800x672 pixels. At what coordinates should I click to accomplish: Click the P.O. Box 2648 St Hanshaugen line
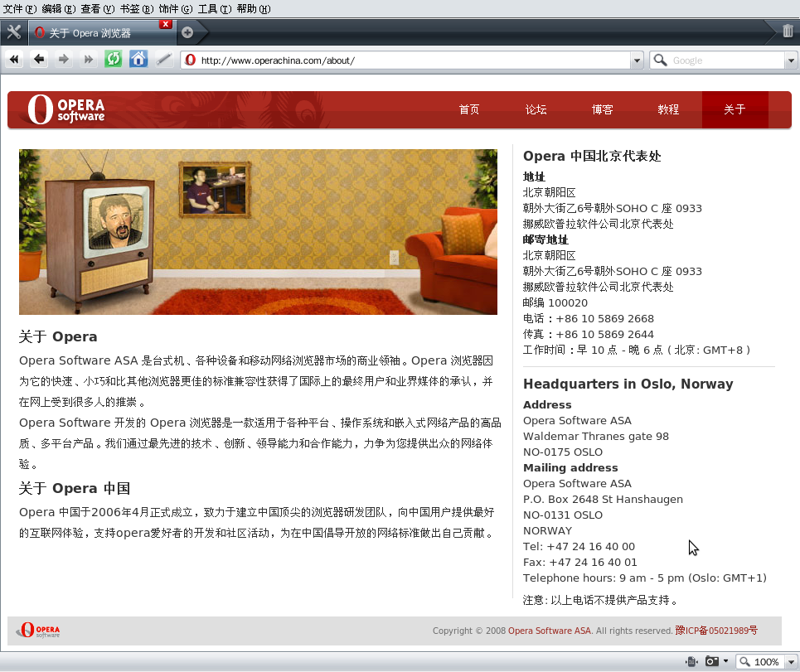click(603, 500)
